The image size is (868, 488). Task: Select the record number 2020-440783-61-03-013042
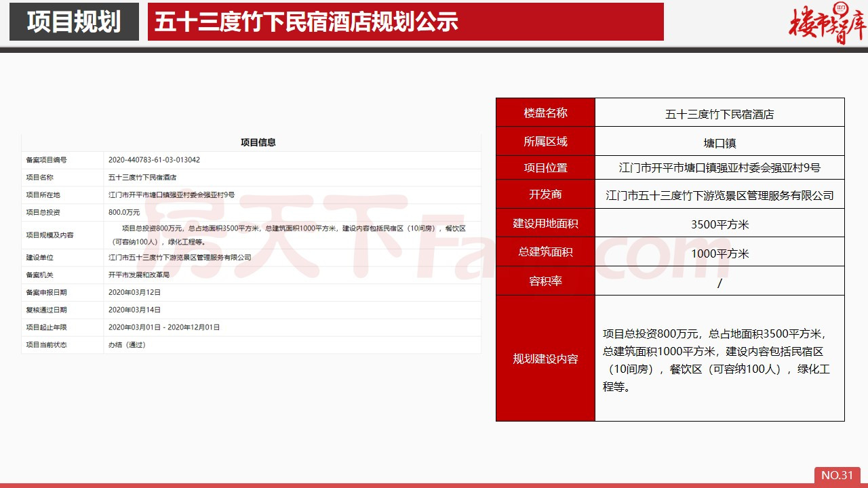coord(154,160)
